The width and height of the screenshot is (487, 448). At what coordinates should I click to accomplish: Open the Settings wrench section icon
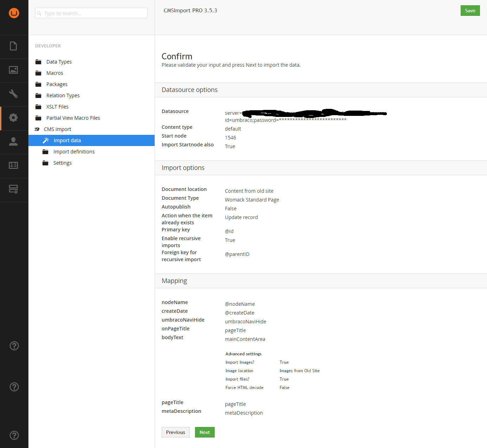pyautogui.click(x=13, y=94)
